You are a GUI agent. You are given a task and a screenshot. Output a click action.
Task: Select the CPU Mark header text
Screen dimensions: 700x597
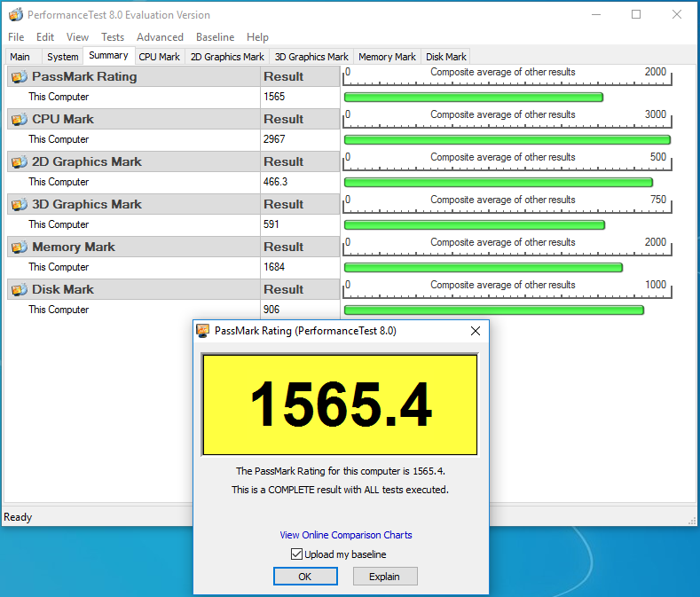pos(63,119)
